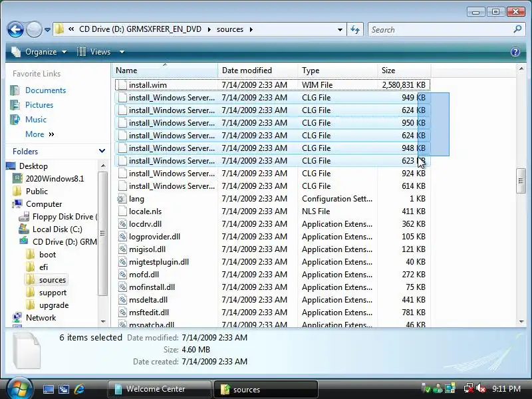Expand the Views dropdown arrow
The image size is (532, 399).
click(122, 52)
